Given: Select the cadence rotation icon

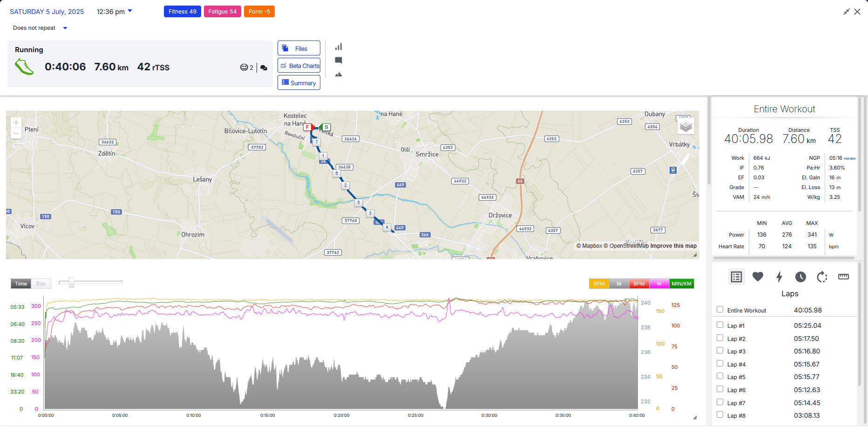Looking at the screenshot, I should coord(822,277).
